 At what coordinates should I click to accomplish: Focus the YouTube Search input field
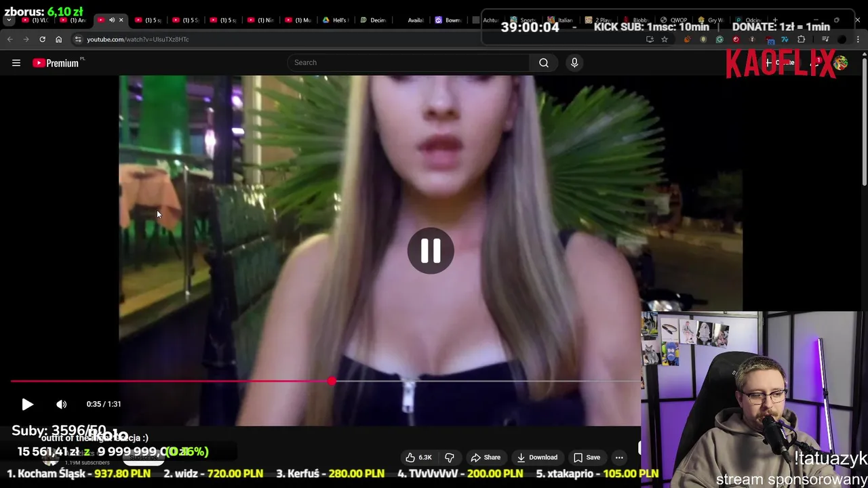pos(408,62)
